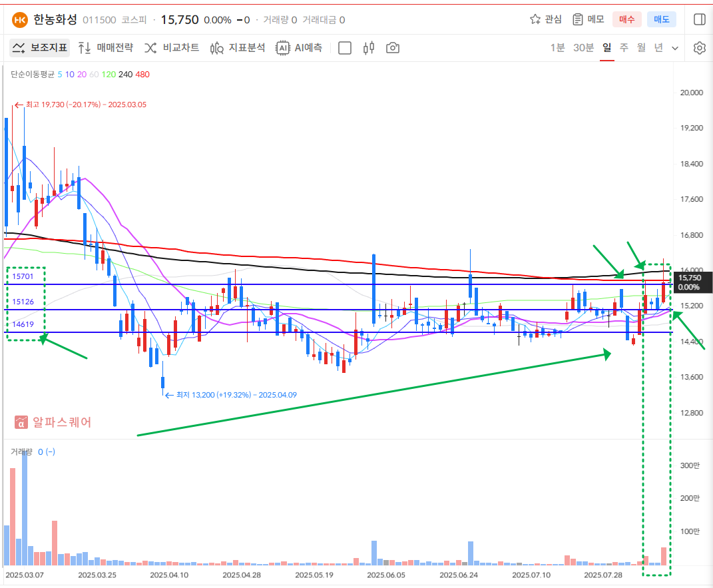Open 보조지표 indicators tool
The width and height of the screenshot is (713, 588).
pos(40,48)
